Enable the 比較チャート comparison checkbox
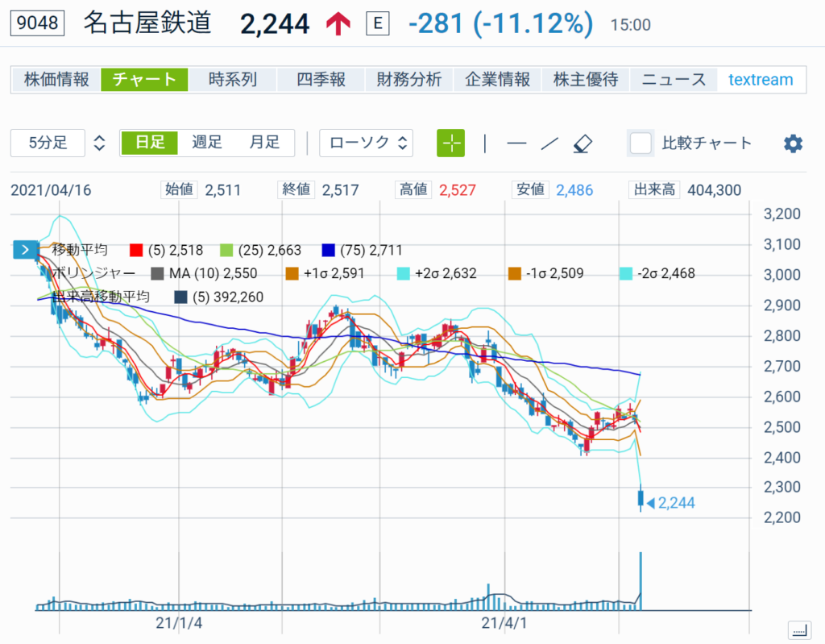This screenshot has width=825, height=644. click(x=641, y=143)
